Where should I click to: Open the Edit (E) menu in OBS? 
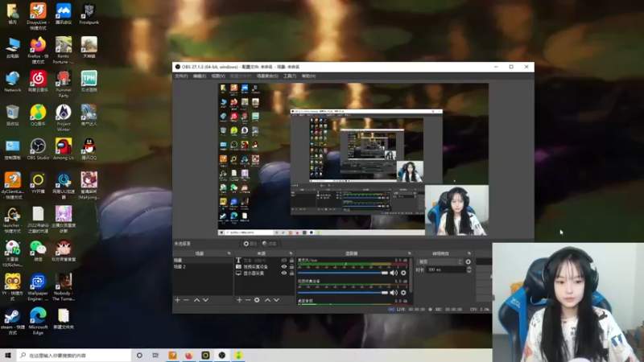200,76
